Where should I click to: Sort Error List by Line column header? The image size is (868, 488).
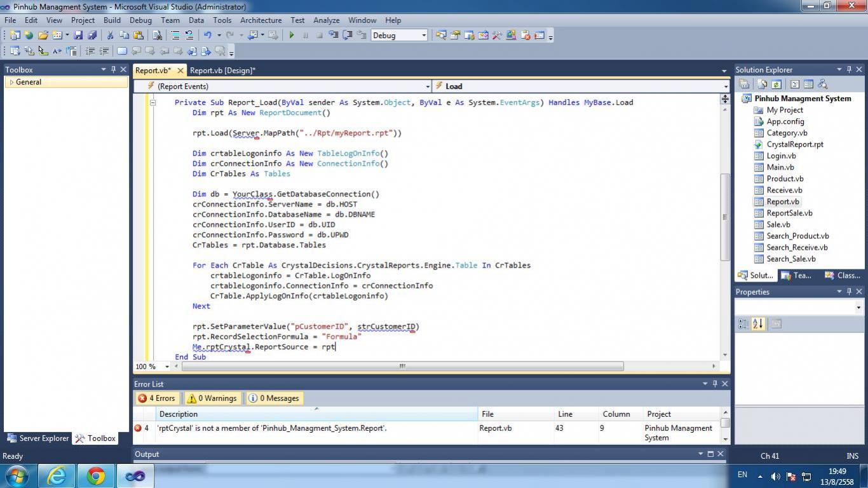576,414
